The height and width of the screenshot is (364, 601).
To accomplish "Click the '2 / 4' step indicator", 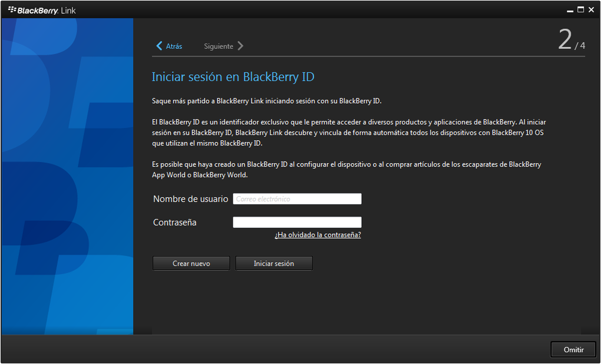I will pos(571,40).
